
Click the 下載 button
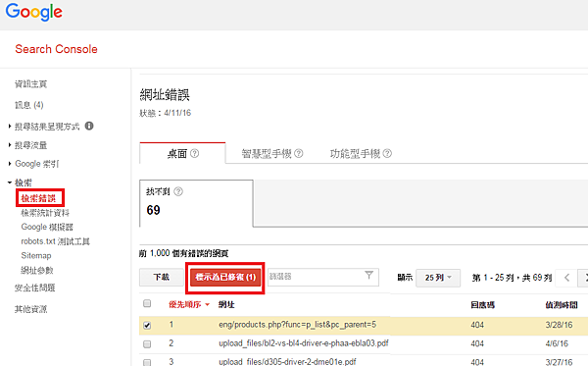pyautogui.click(x=162, y=278)
